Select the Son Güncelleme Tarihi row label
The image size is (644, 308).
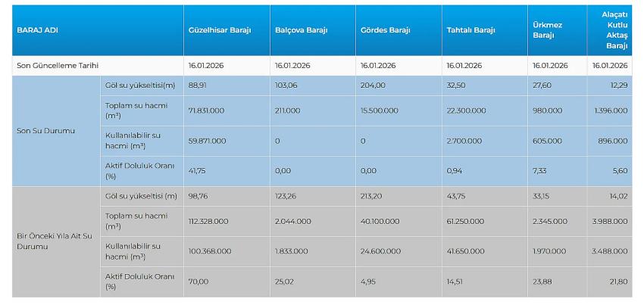coord(58,66)
